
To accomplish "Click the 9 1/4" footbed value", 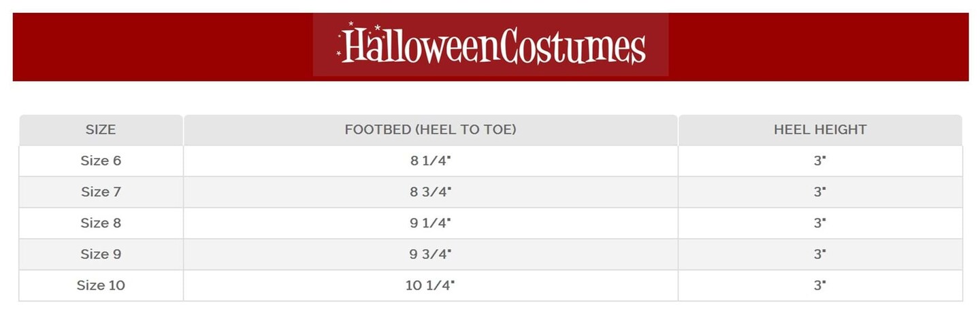I will [x=430, y=223].
